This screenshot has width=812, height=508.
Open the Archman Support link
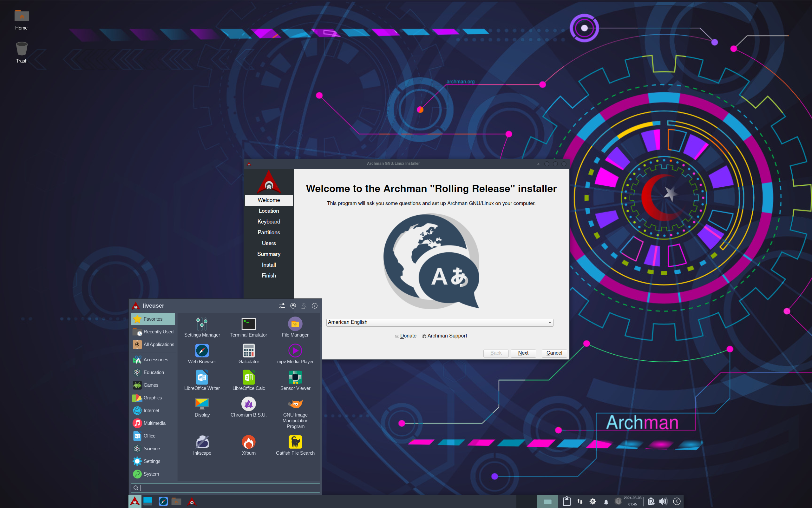click(445, 336)
